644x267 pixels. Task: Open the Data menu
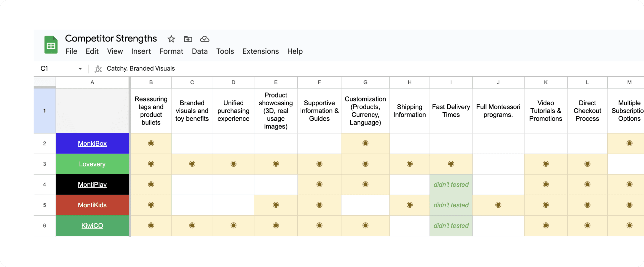pos(200,51)
